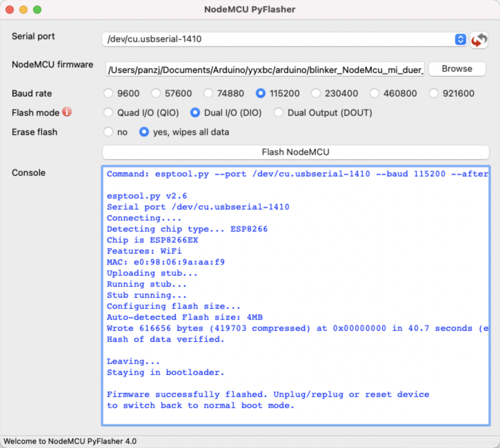
Task: Click the Flash NodeMCU button
Action: [296, 152]
